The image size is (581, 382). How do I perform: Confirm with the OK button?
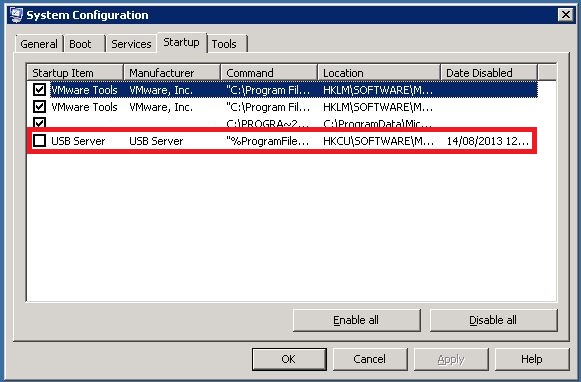(x=289, y=359)
